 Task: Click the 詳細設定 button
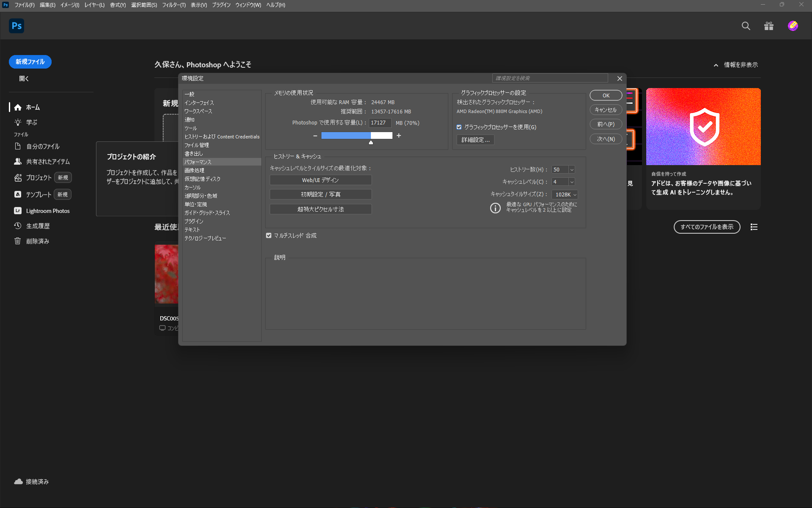[x=475, y=140]
